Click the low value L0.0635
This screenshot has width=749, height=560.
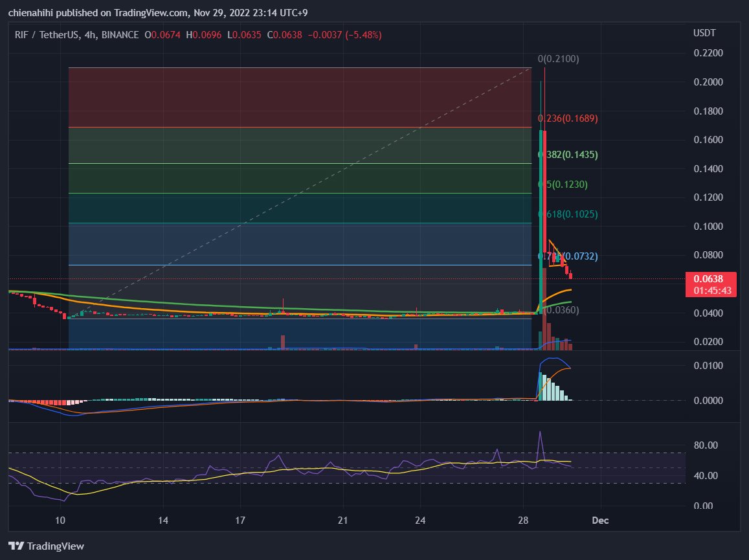(x=244, y=35)
